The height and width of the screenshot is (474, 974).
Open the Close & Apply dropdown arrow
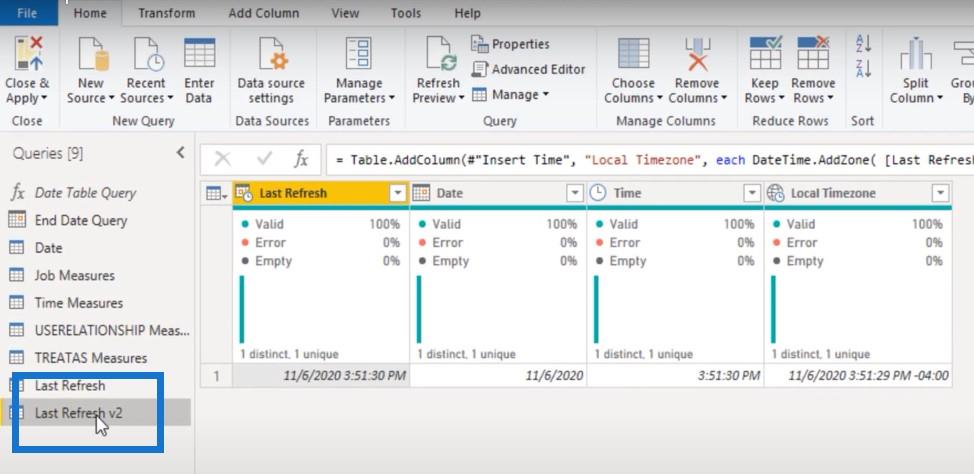(44, 99)
